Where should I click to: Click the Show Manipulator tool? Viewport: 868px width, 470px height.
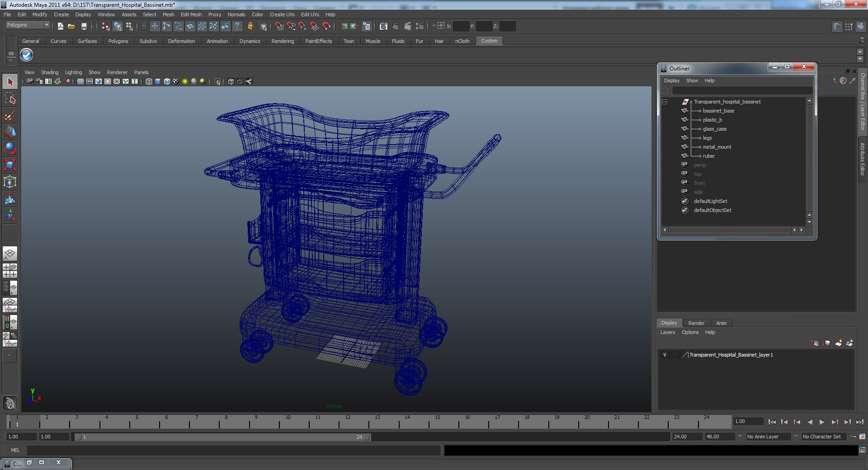click(10, 215)
